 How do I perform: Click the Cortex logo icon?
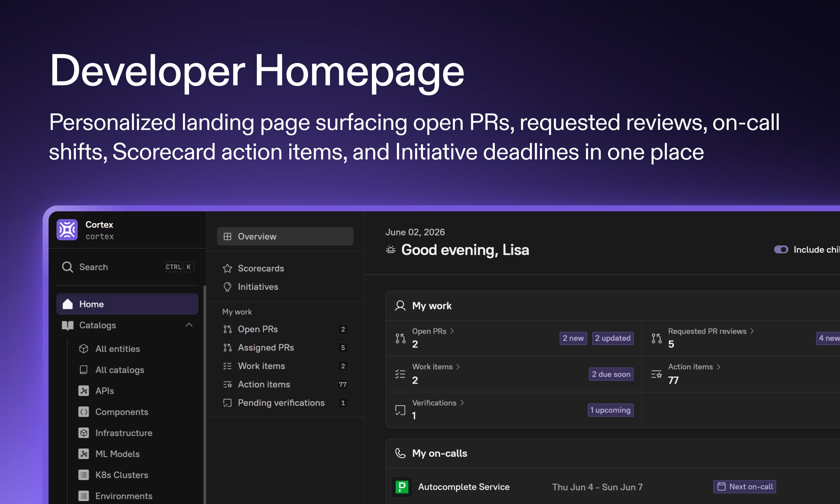coord(67,230)
